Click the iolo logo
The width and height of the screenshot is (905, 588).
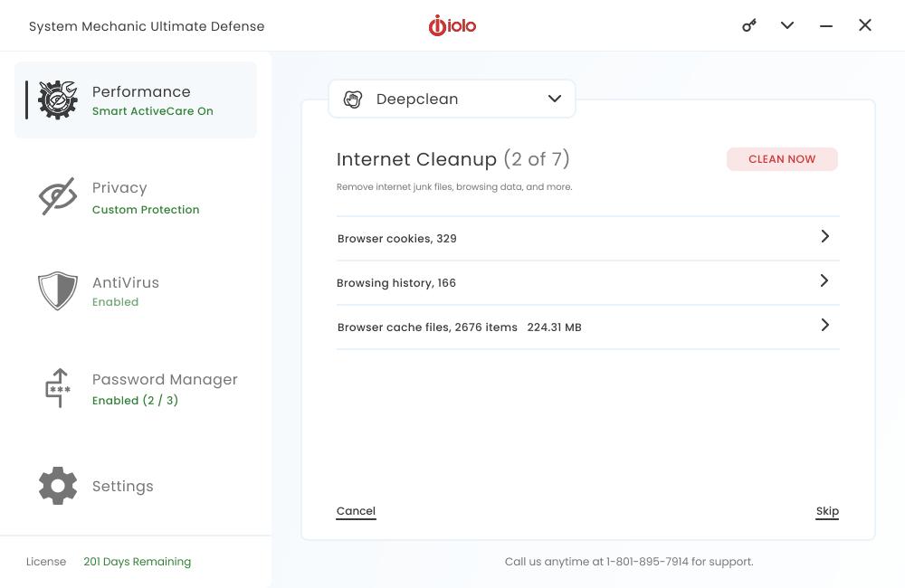452,26
